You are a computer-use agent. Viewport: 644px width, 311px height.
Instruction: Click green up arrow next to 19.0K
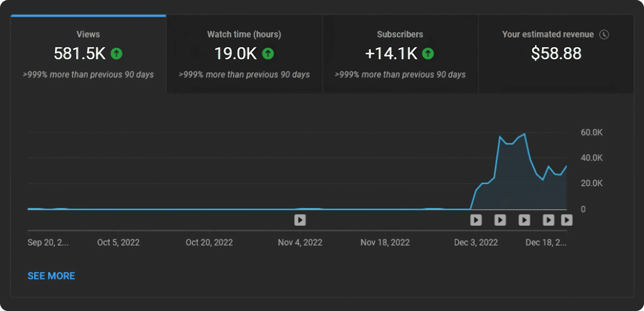tap(268, 53)
